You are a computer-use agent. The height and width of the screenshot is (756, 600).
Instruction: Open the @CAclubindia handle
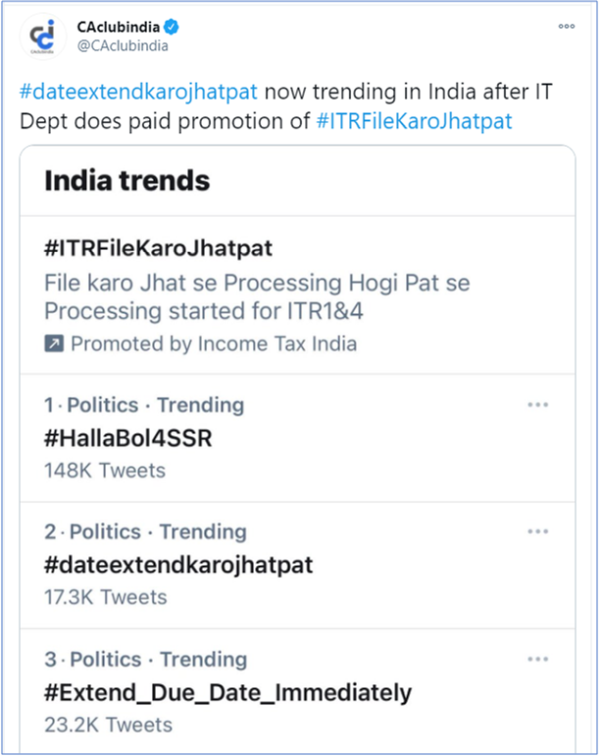pyautogui.click(x=122, y=45)
